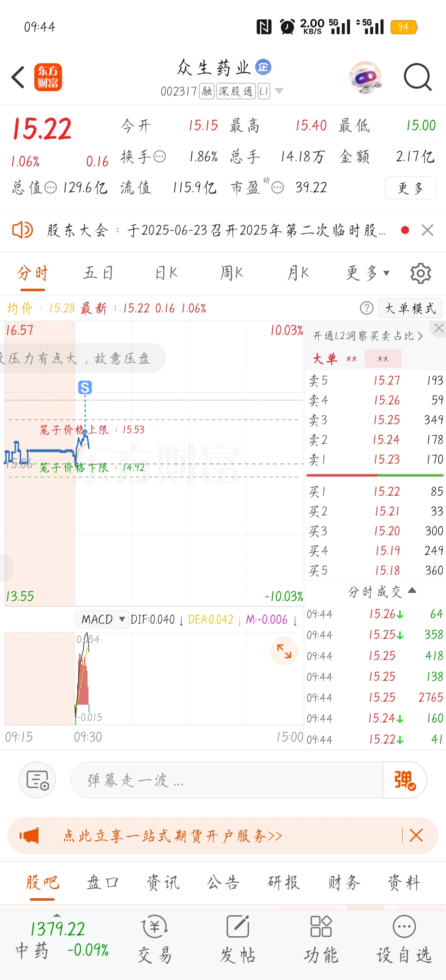This screenshot has height=980, width=446.
Task: Expand stock code dropdown triangle
Action: point(279,91)
